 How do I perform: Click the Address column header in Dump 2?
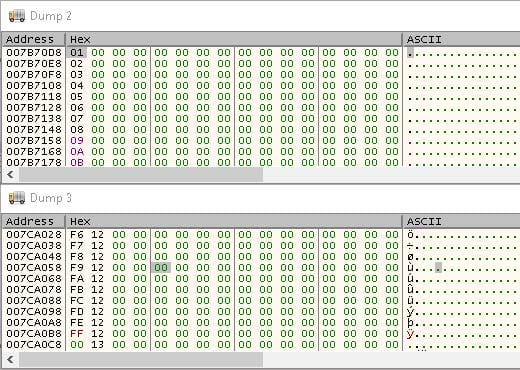pos(33,39)
